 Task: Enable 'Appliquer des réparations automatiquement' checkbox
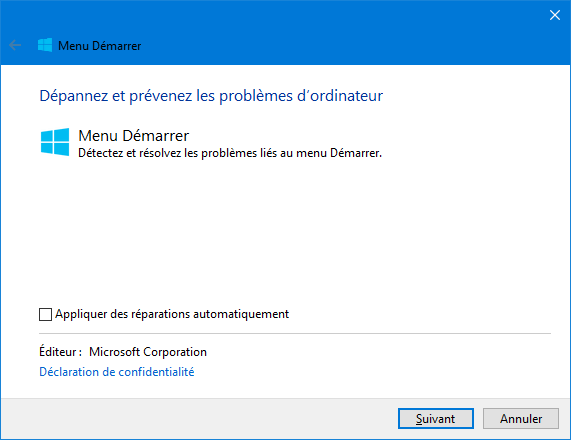pyautogui.click(x=45, y=314)
